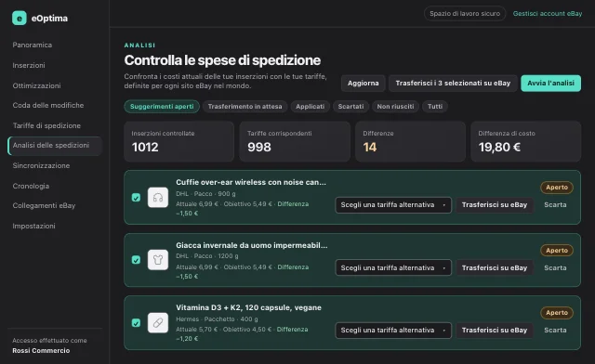Image resolution: width=595 pixels, height=364 pixels.
Task: Click the jacket thumbnail of Giacca invernale listing
Action: coord(158,260)
